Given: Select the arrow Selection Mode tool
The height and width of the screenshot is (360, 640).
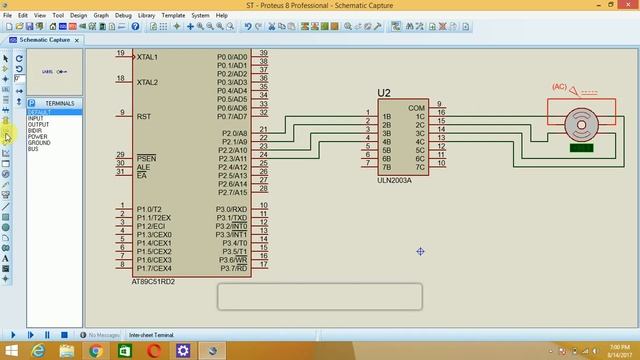Looking at the screenshot, I should (6, 59).
